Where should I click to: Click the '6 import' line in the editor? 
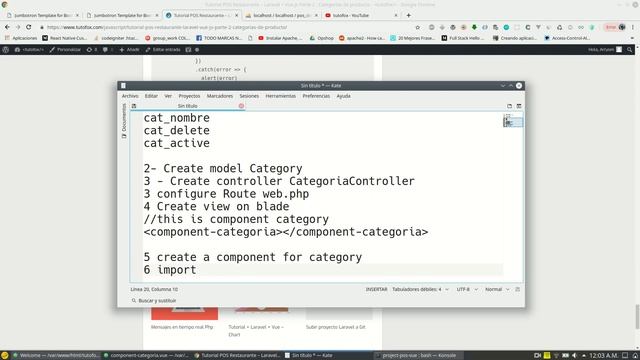coord(170,270)
